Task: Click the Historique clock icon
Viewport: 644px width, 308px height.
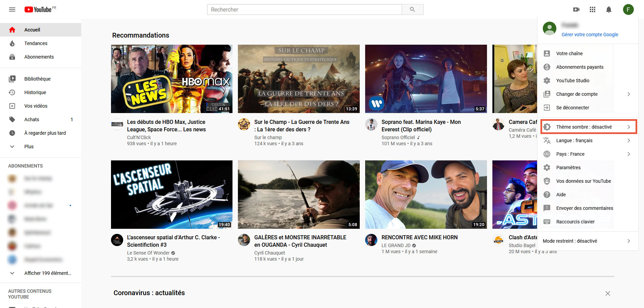Action: pos(12,92)
